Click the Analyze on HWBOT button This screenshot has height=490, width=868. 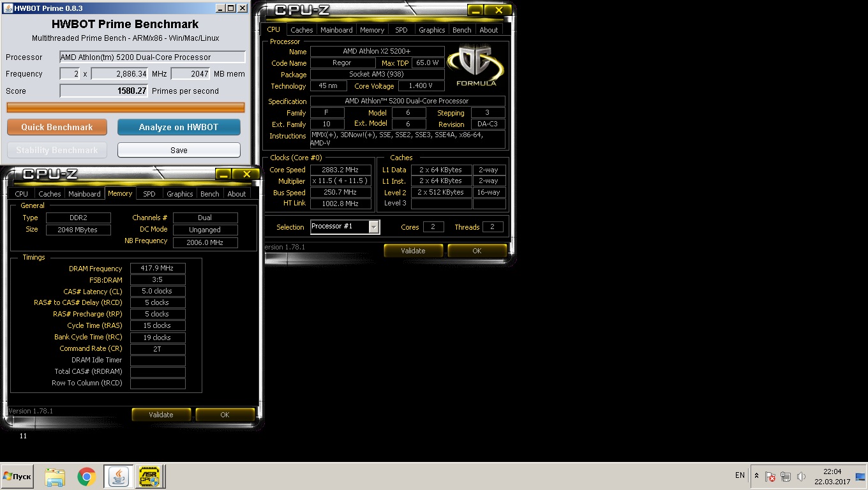tap(179, 127)
